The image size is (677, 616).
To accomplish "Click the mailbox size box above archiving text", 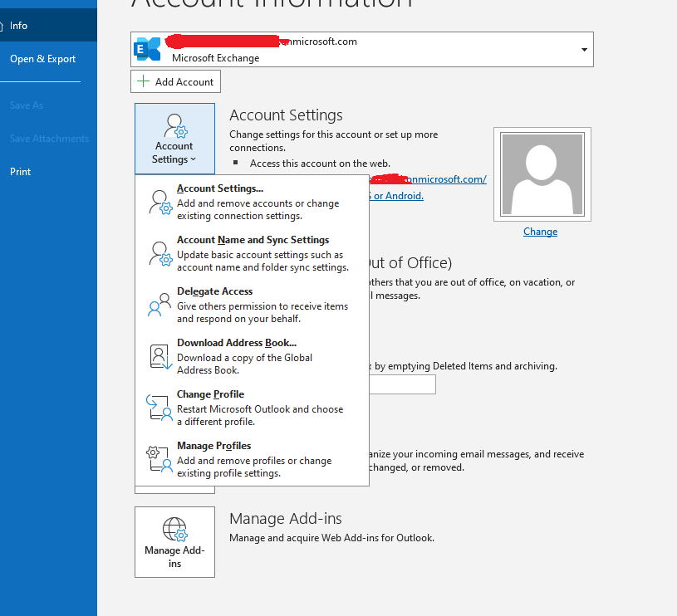I will (x=402, y=384).
